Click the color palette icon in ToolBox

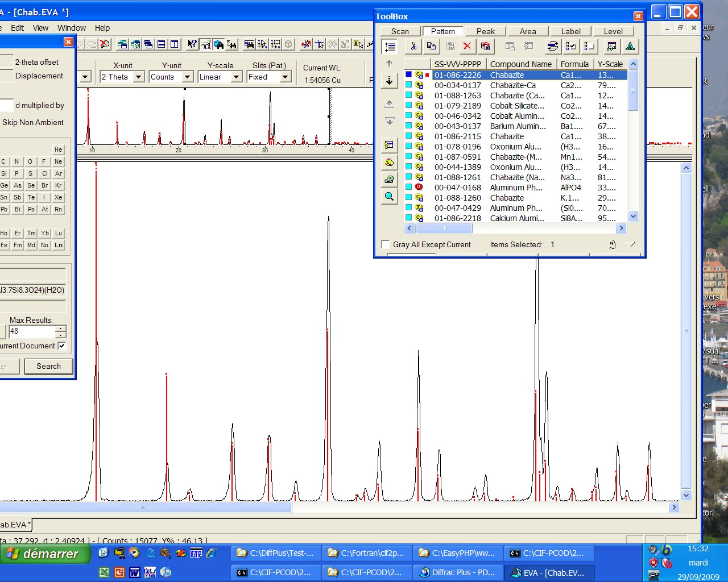click(x=389, y=163)
